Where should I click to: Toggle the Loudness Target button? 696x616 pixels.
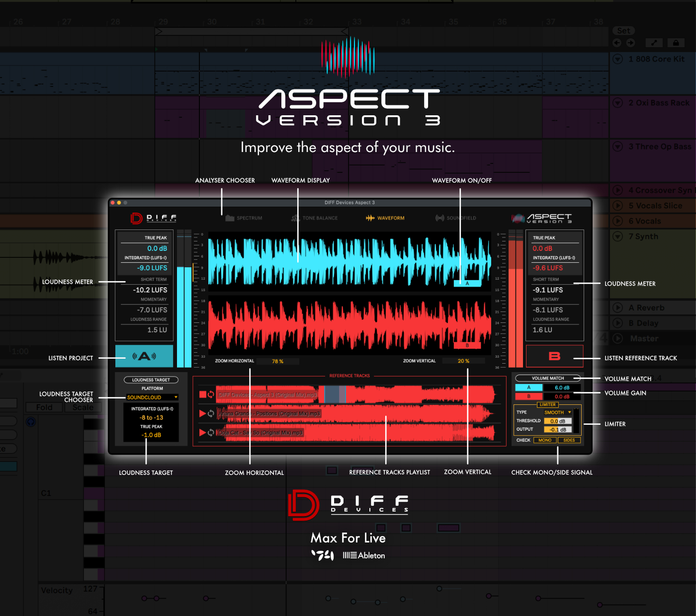point(151,380)
